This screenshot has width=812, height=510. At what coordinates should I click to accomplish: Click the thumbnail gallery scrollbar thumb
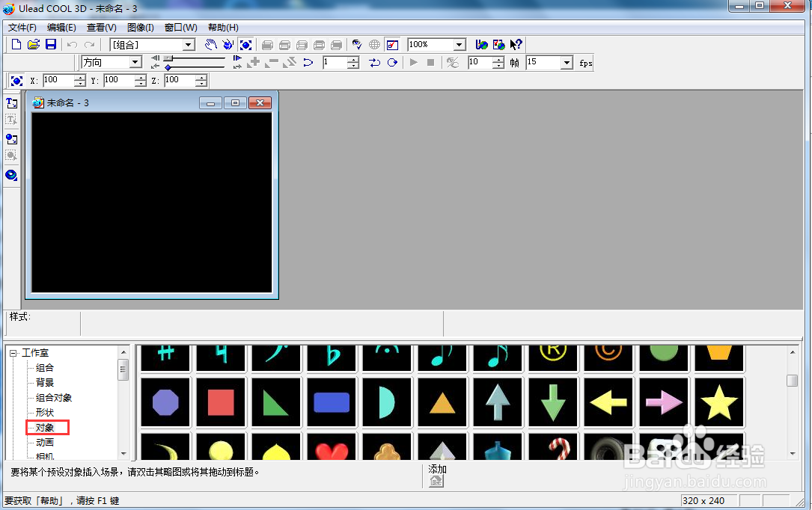[792, 380]
